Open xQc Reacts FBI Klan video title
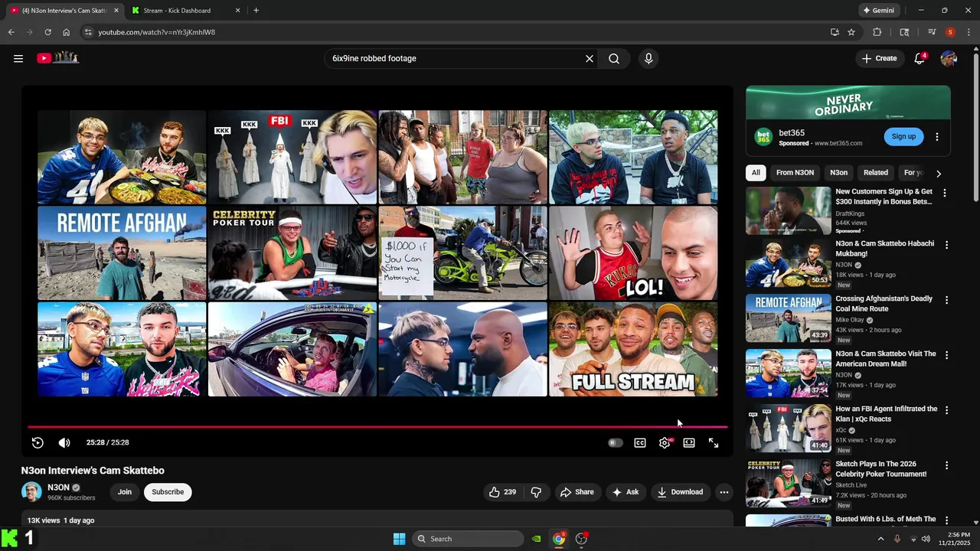 click(886, 414)
